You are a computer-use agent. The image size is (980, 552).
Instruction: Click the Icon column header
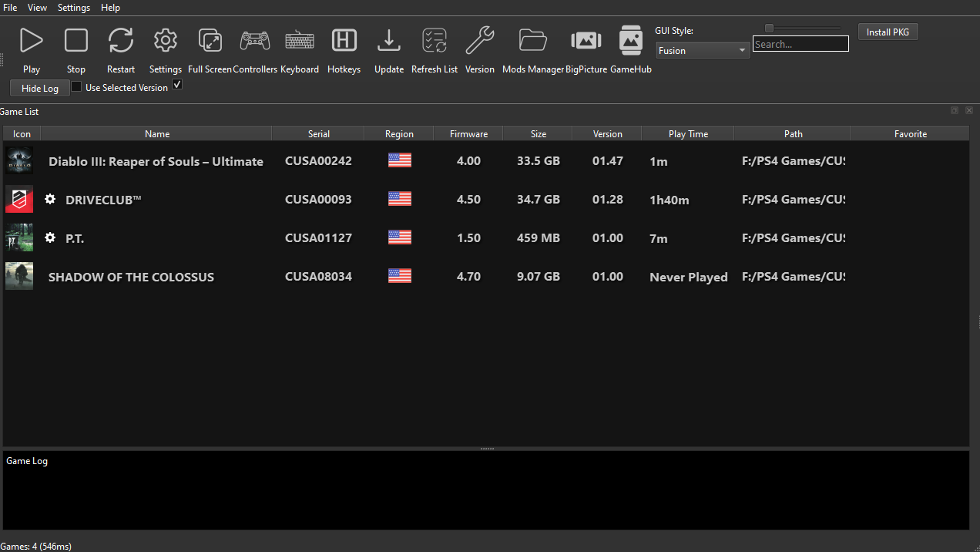[22, 133]
